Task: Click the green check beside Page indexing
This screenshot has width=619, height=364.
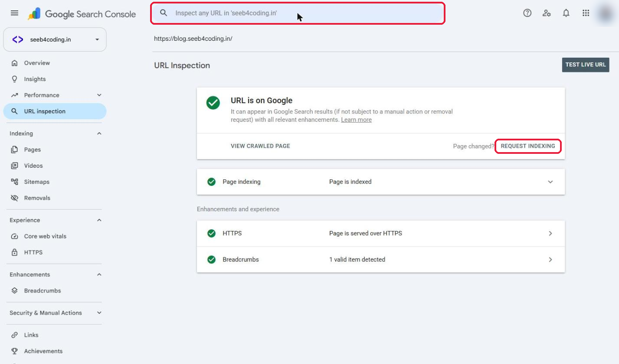Action: (212, 182)
